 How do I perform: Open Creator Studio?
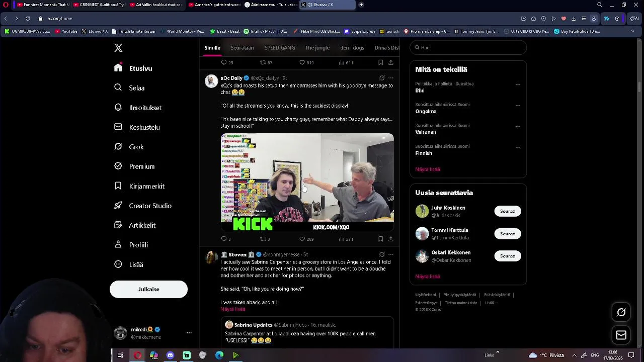[x=143, y=206]
